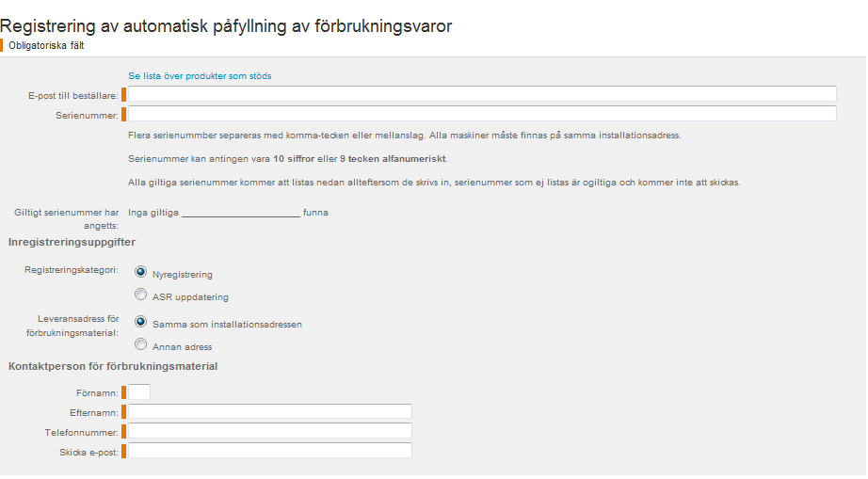The height and width of the screenshot is (479, 868).
Task: Click the 'Skicka e-post:' field label
Action: 89,453
